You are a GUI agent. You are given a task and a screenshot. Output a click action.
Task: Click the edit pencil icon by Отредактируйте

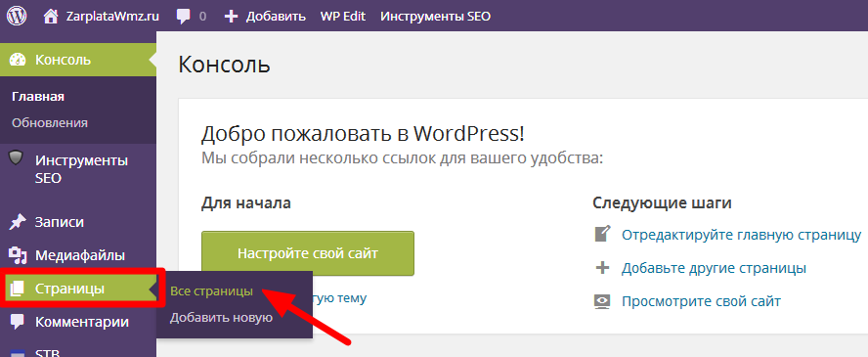(602, 234)
